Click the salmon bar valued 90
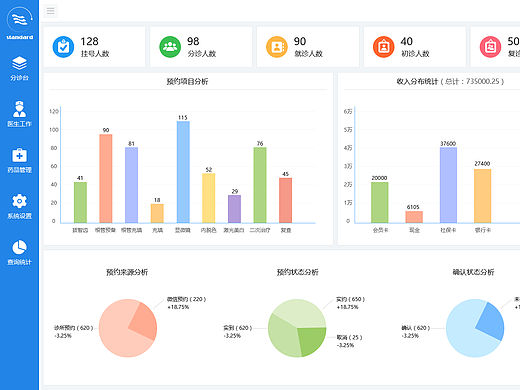Viewport: 520px width, 390px height. (x=106, y=178)
